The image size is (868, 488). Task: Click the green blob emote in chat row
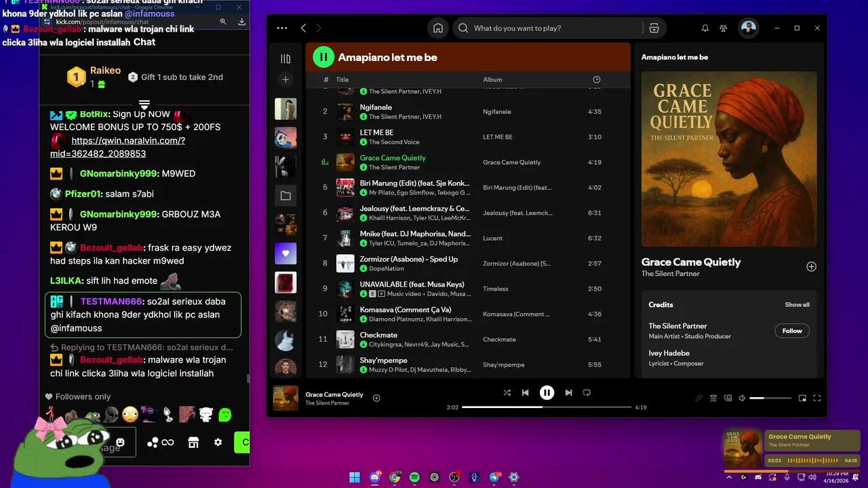pyautogui.click(x=225, y=414)
